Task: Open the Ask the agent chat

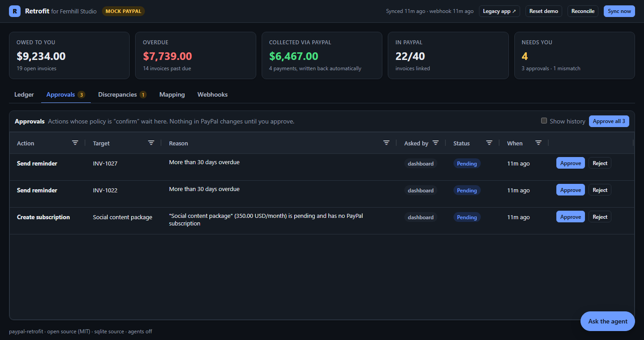Action: point(608,321)
